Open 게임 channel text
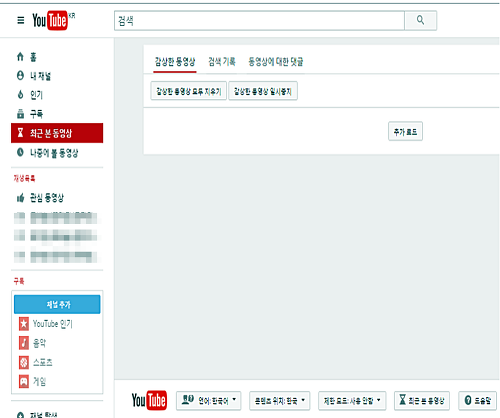500x418 pixels. (39, 381)
